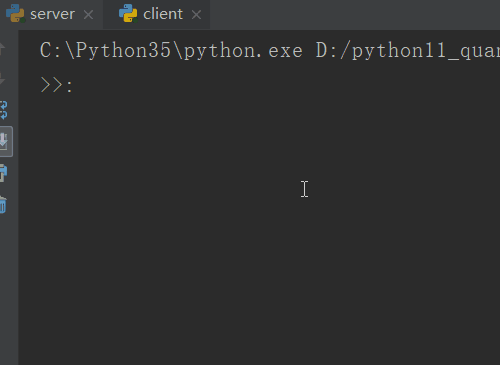Close the server tab
The image size is (500, 365).
(x=88, y=15)
